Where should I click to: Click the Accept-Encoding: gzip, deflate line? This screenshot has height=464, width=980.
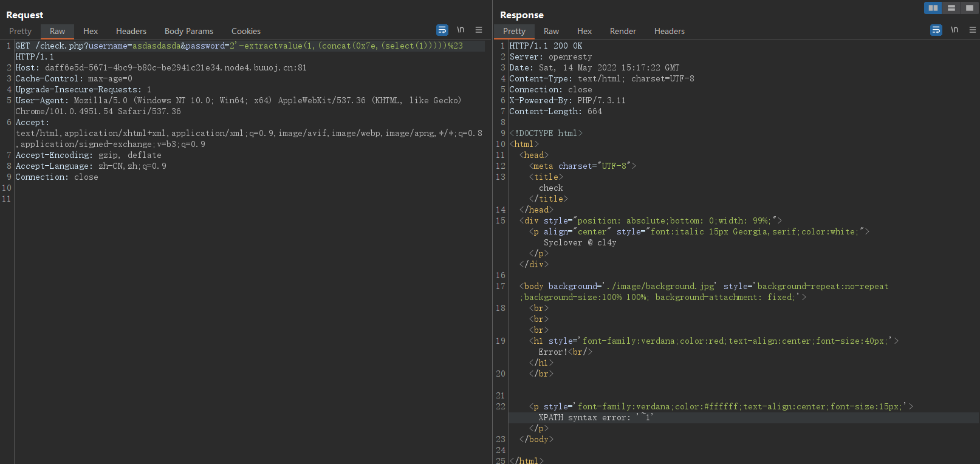point(88,155)
